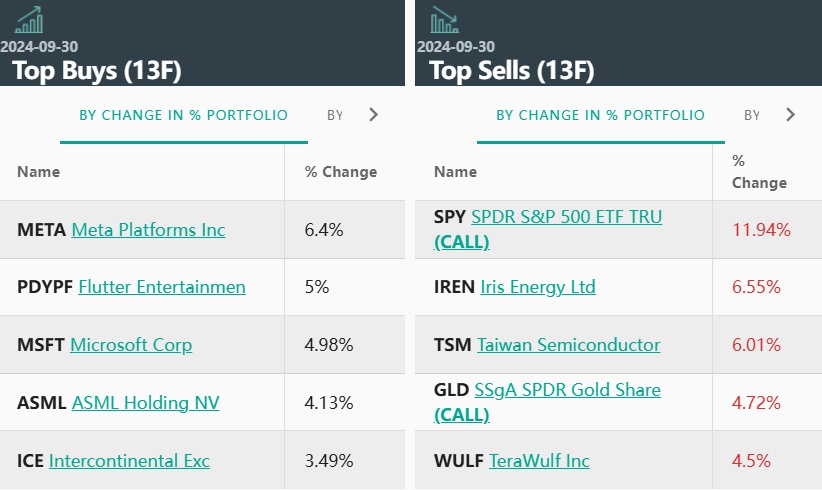Screen dimensions: 822x490
Task: Open the Meta Platforms Inc link
Action: [148, 230]
